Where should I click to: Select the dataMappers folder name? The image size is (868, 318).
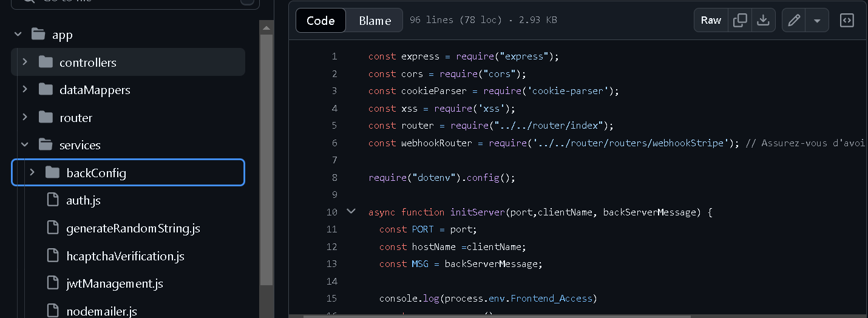95,90
